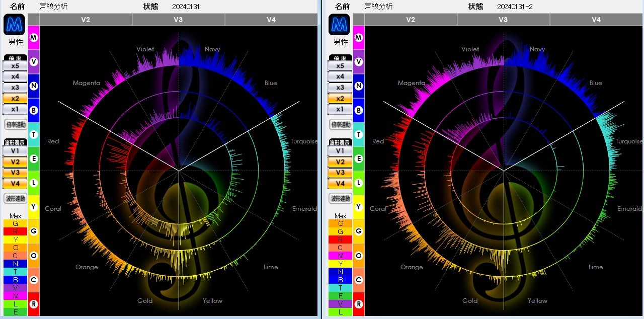Image resolution: width=644 pixels, height=319 pixels.
Task: Toggle V3 waveform display in left panel
Action: pos(15,173)
